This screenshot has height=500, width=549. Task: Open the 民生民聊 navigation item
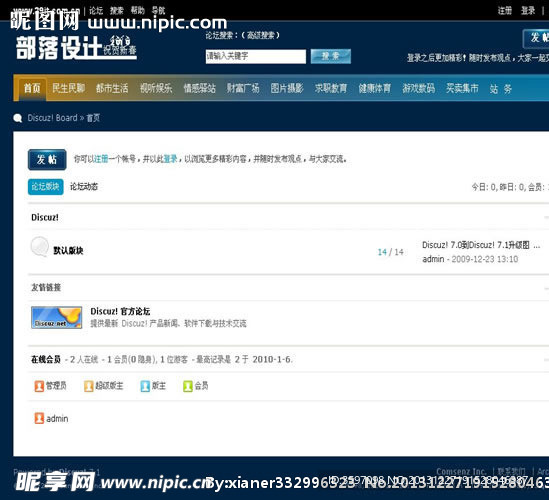pos(69,88)
